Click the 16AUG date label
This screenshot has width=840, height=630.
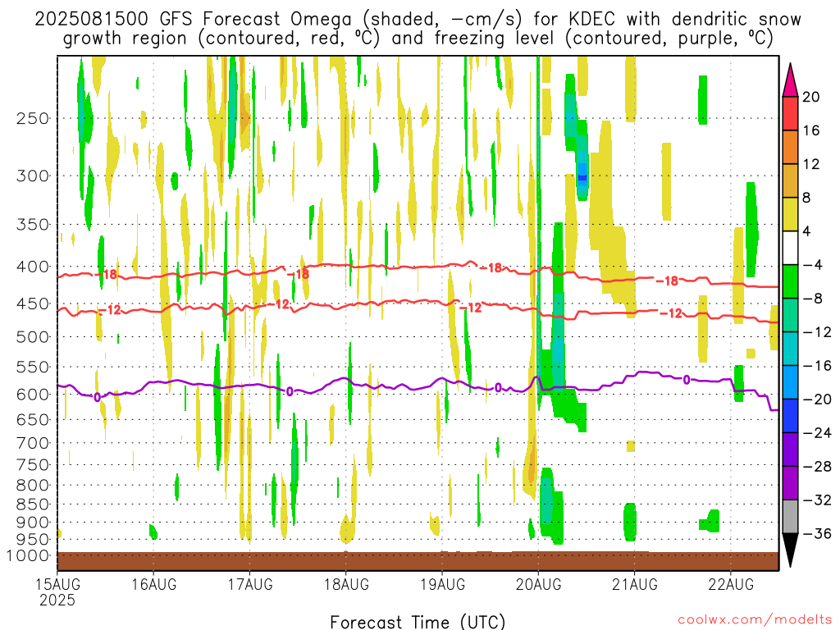coord(153,584)
